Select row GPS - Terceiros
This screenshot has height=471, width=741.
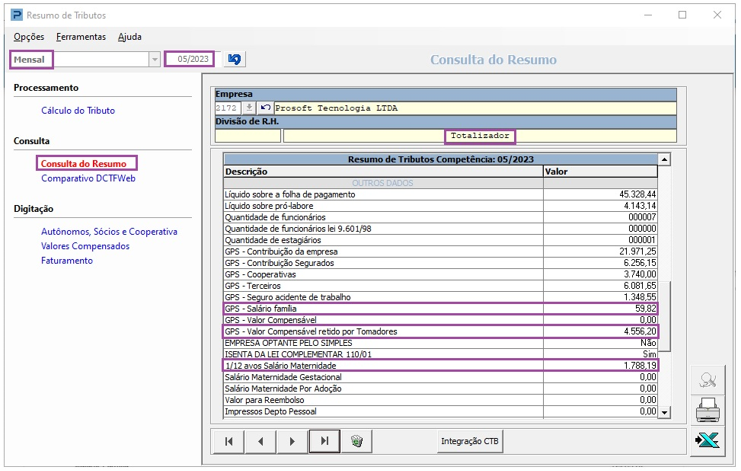(440, 286)
